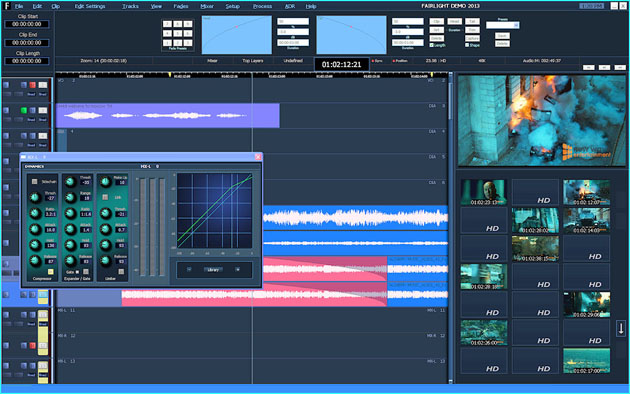The image size is (630, 394).
Task: Click the Capture button
Action: [472, 38]
